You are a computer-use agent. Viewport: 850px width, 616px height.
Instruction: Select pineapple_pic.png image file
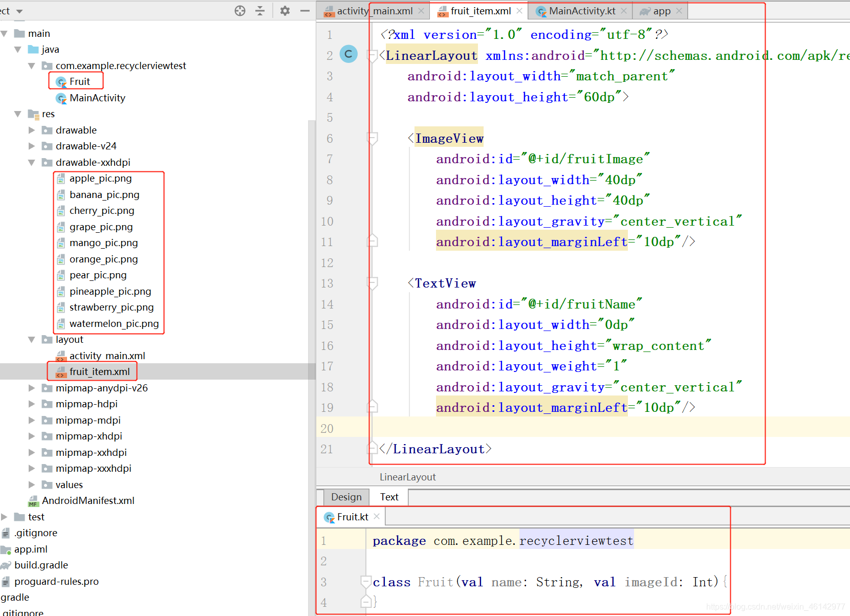[x=110, y=292]
